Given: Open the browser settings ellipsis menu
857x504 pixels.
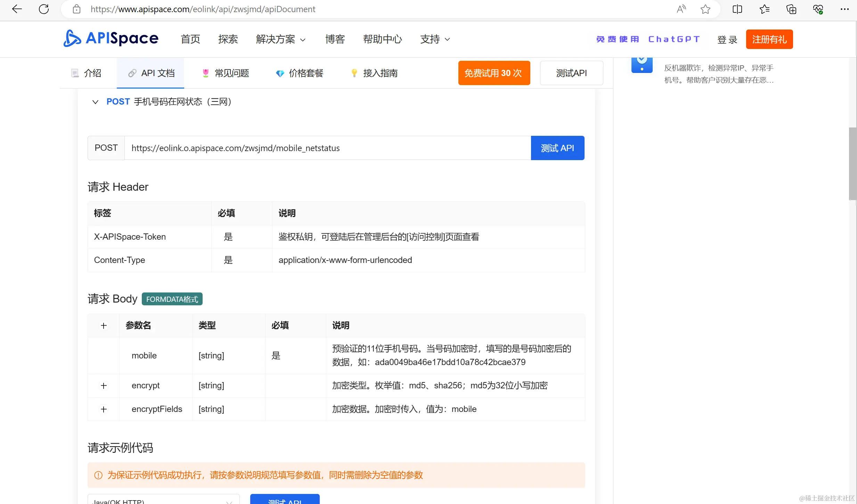Looking at the screenshot, I should click(844, 9).
